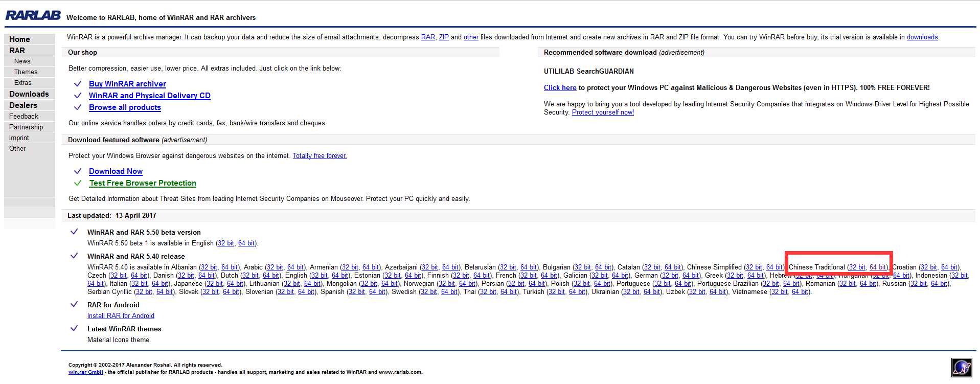Viewport: 980px width, 384px height.
Task: Select Feedback in the sidebar
Action: (x=24, y=117)
